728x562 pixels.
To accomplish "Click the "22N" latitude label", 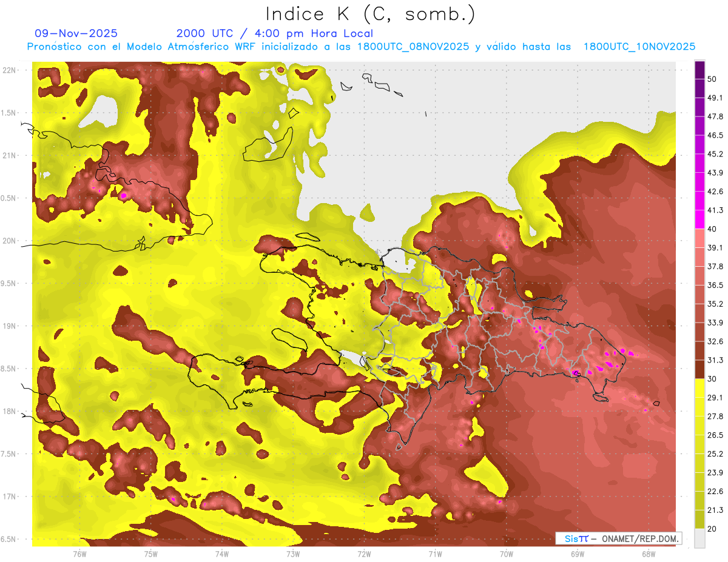I will click(10, 70).
